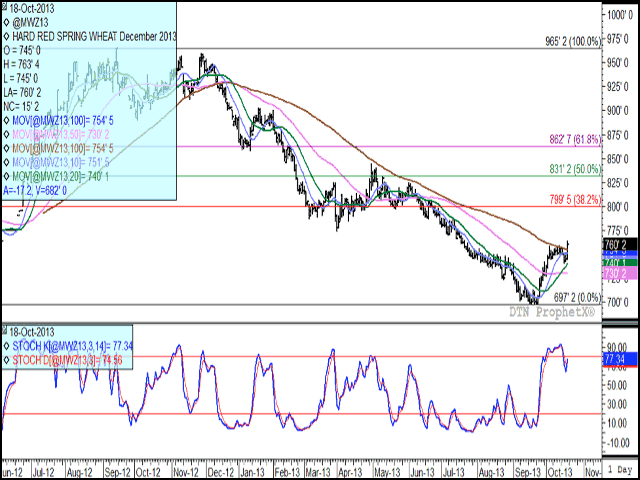Select the NC= 15' 2 net change value
Image resolution: width=640 pixels, height=480 pixels.
tap(21, 107)
